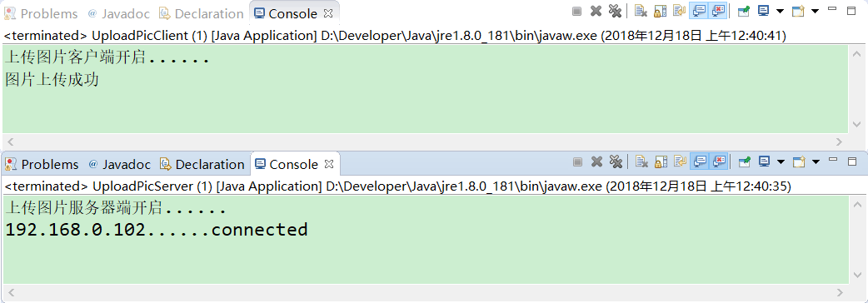The image size is (868, 303).
Task: Click the Terminate stop icon in bottom console
Action: tap(577, 161)
